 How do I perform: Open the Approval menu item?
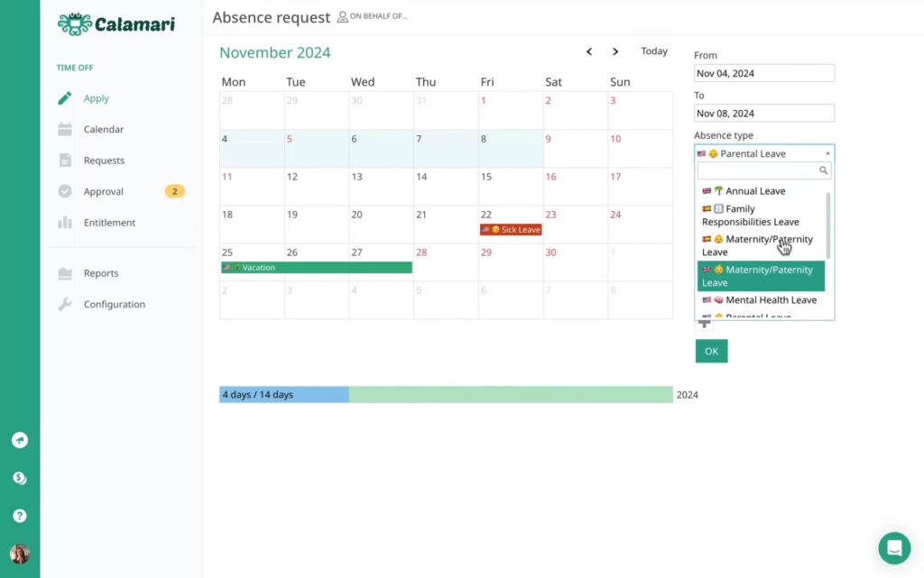click(103, 192)
